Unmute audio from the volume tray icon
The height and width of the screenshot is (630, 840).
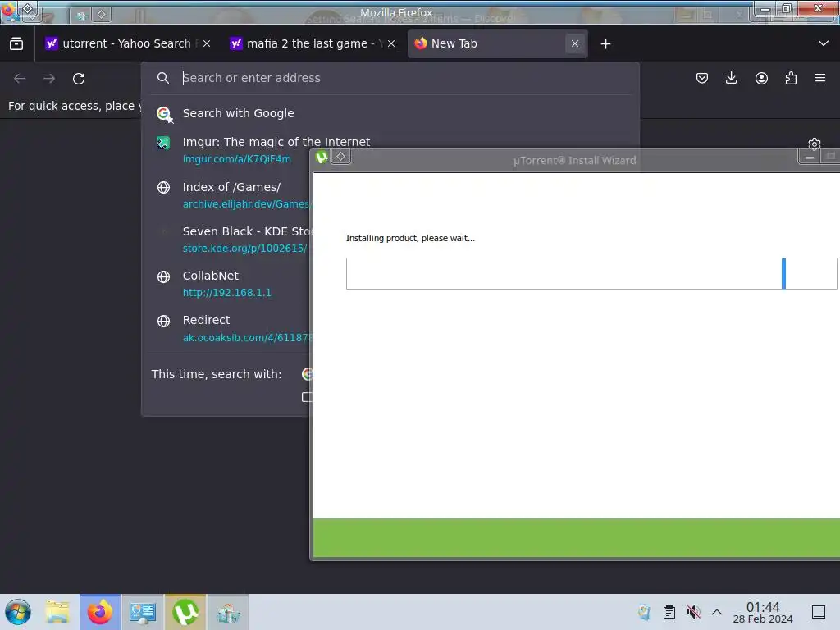(x=694, y=612)
